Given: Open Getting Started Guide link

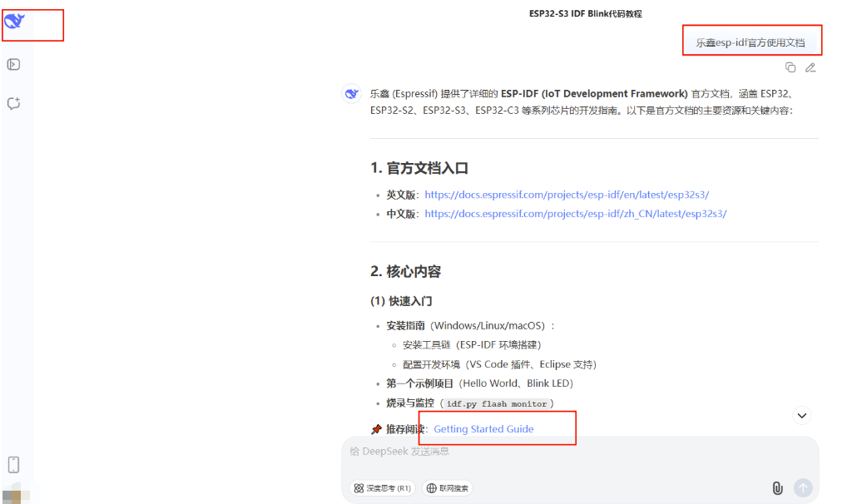Looking at the screenshot, I should coord(483,428).
